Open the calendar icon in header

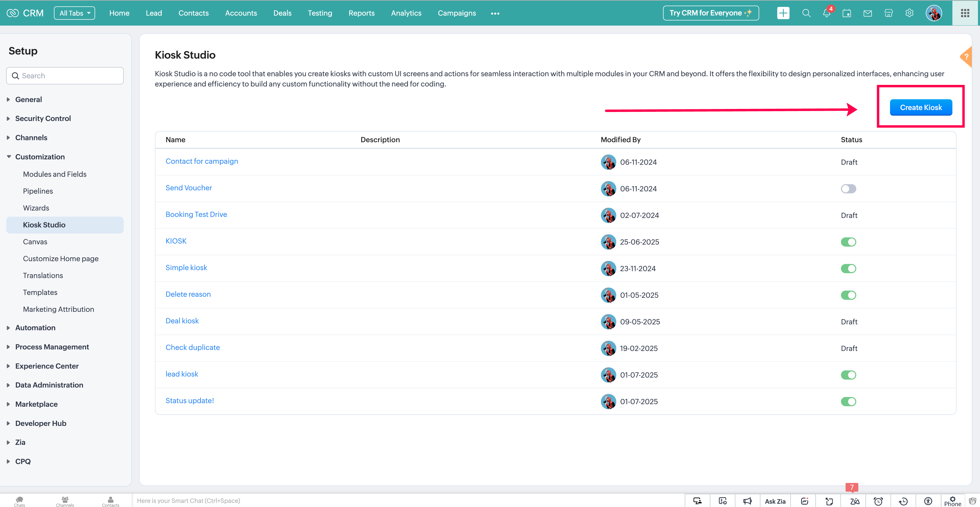tap(847, 13)
